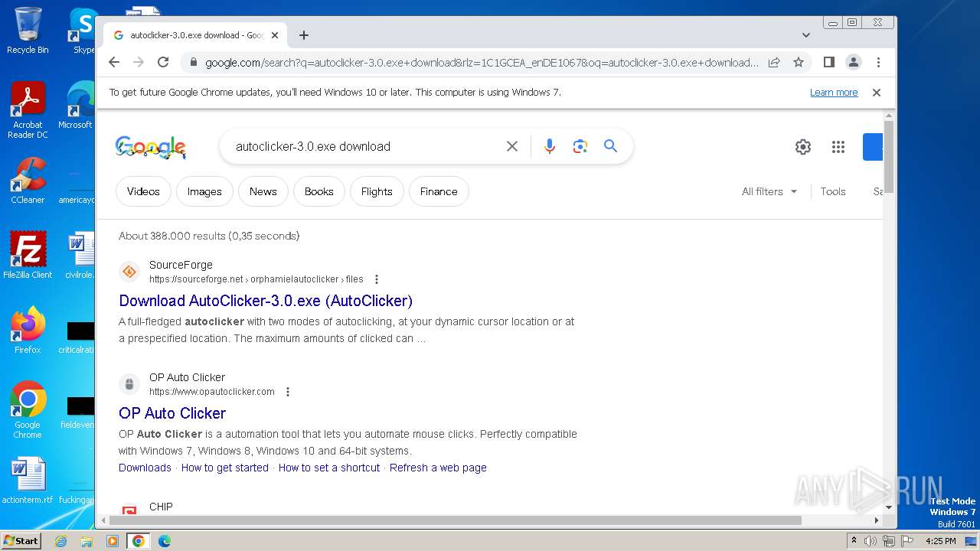Select FileZilla Client desktop shortcut
This screenshot has width=980, height=551.
pyautogui.click(x=28, y=256)
